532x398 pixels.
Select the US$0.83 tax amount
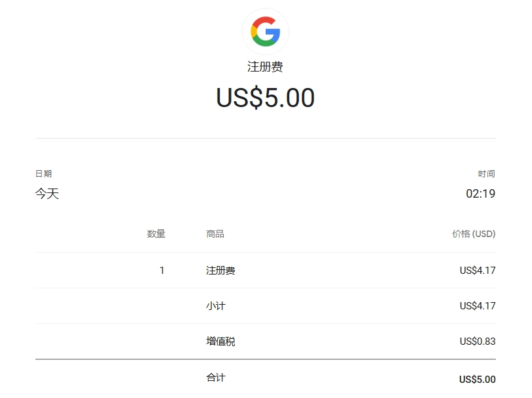pos(478,342)
